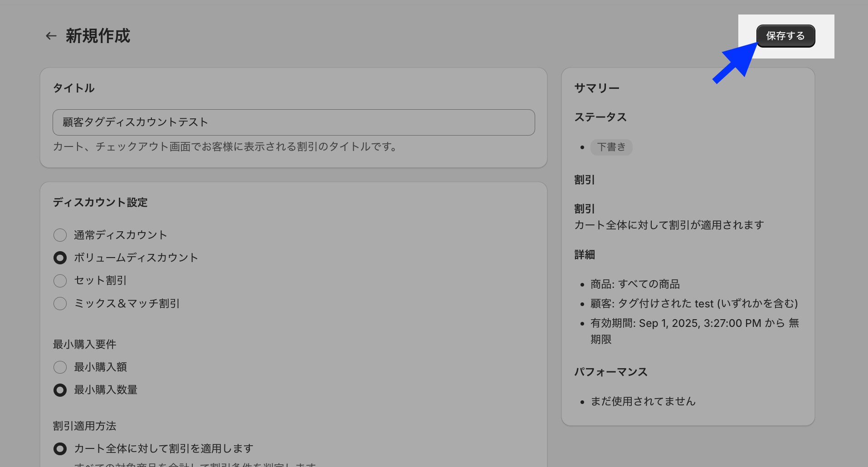Click the サマリー card heading

click(x=597, y=88)
